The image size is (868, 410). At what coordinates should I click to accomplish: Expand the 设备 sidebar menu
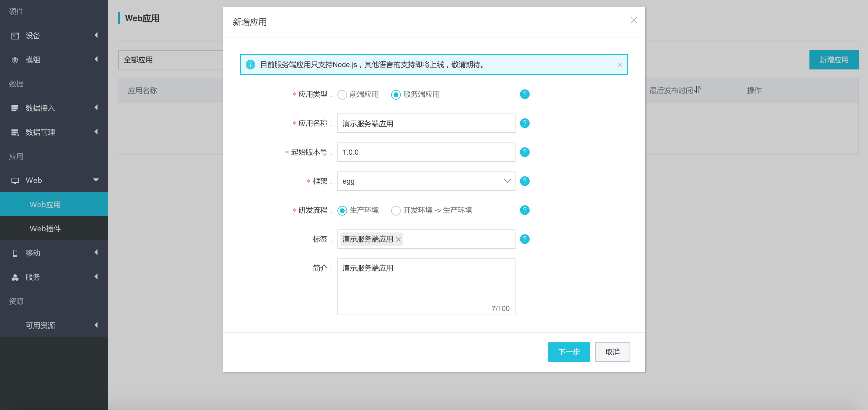click(x=54, y=35)
